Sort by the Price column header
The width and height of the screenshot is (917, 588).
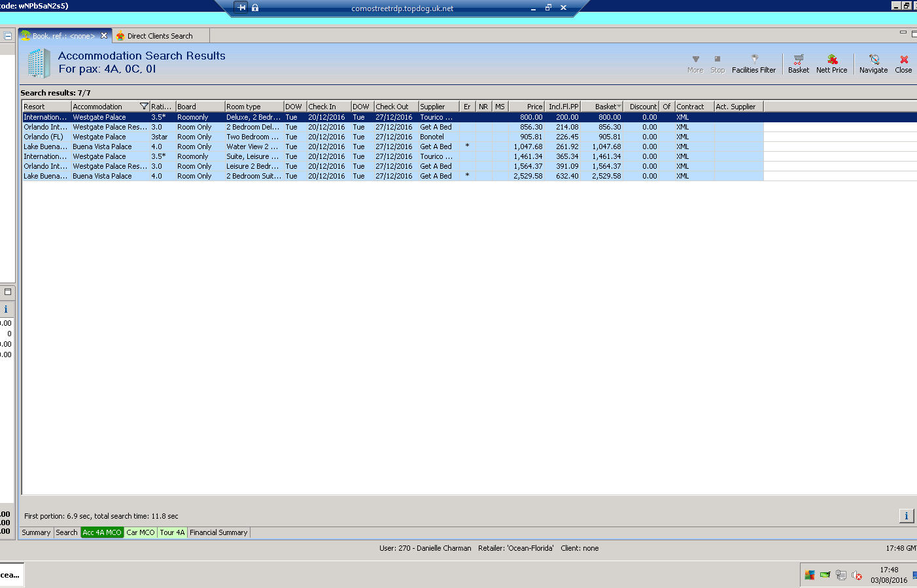(527, 107)
